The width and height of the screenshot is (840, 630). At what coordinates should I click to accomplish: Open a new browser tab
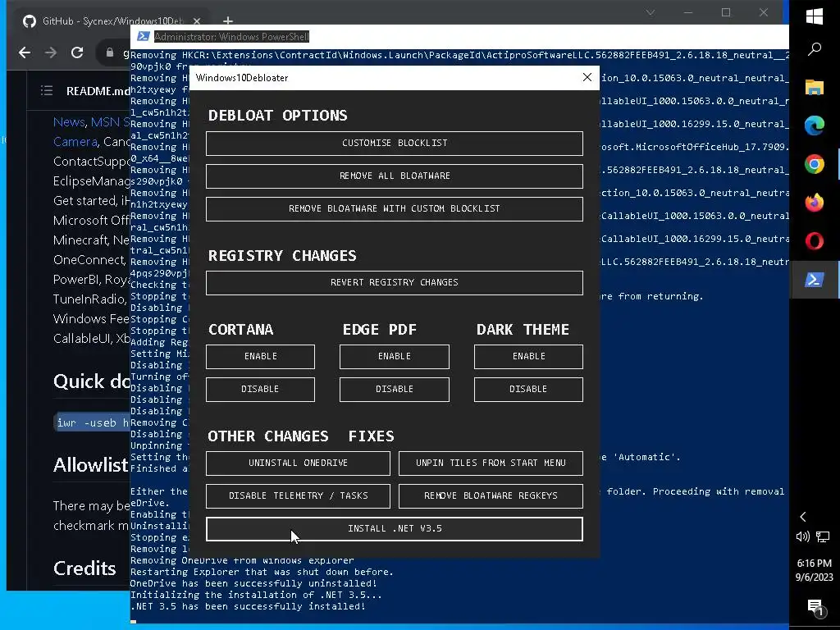click(x=228, y=21)
